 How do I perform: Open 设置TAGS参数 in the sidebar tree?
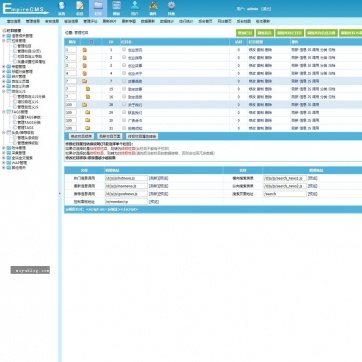[29, 117]
